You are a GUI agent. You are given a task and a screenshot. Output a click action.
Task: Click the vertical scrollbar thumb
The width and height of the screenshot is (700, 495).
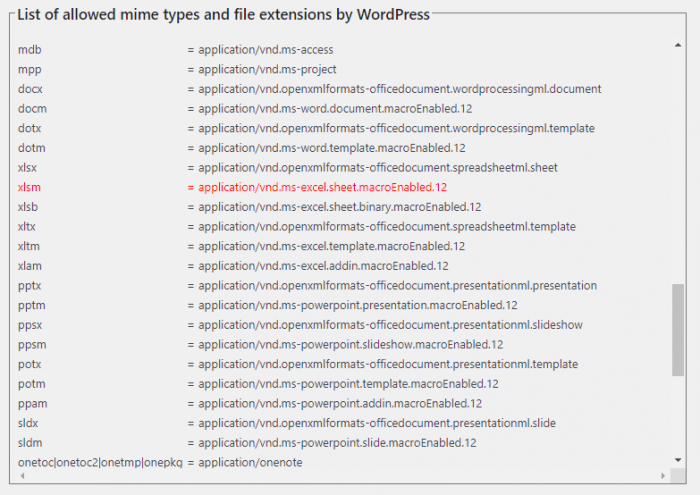click(678, 329)
